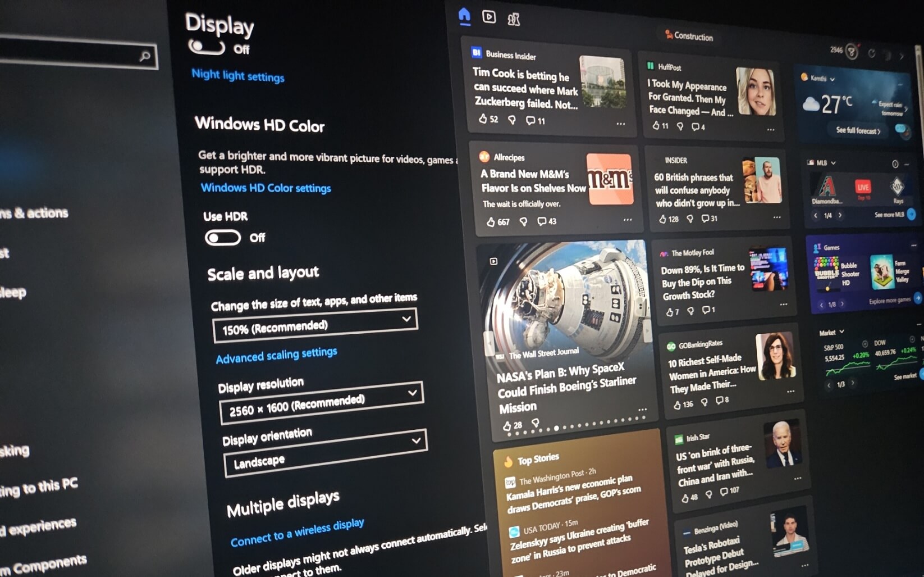
Task: Toggle temperature unit in weather widget
Action: coord(900,129)
